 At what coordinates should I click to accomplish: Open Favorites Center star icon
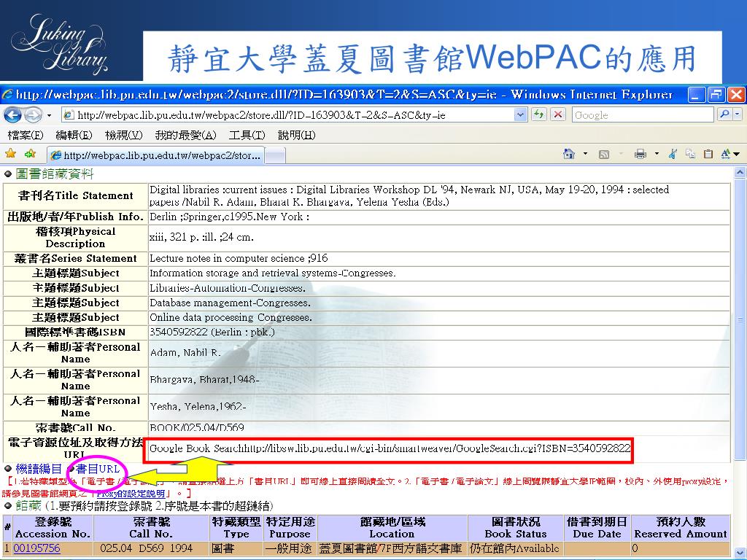10,153
